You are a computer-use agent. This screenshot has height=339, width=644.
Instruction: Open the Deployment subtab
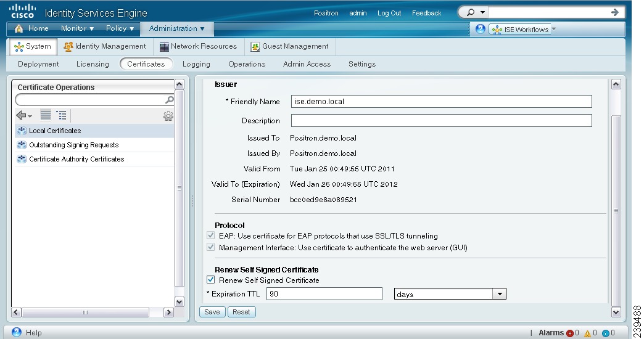[38, 64]
